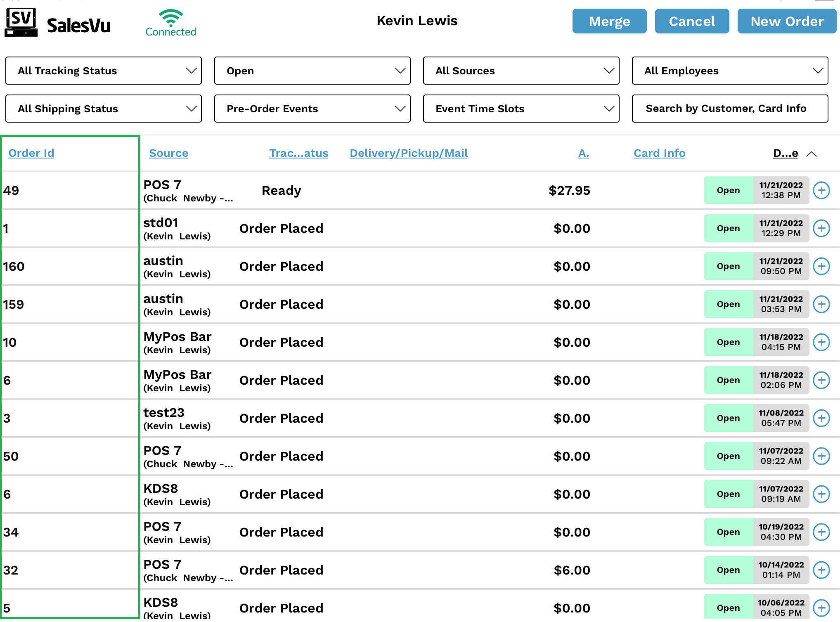The image size is (840, 622).
Task: Open the All Sources dropdown
Action: click(x=521, y=71)
